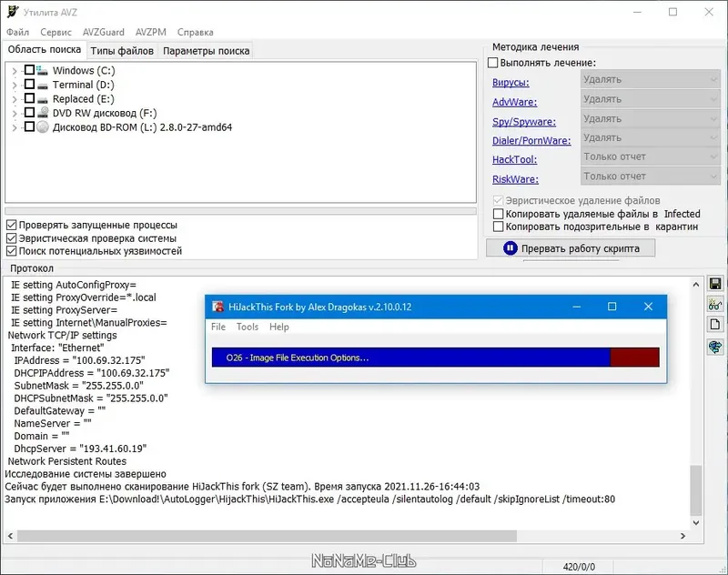
Task: Open the Dialer/PornWare action dropdown
Action: [650, 137]
